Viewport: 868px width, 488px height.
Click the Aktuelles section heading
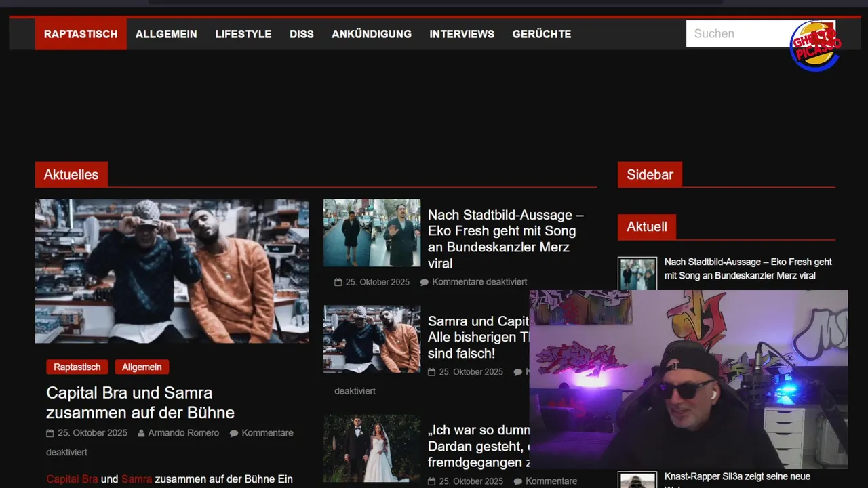click(x=71, y=175)
